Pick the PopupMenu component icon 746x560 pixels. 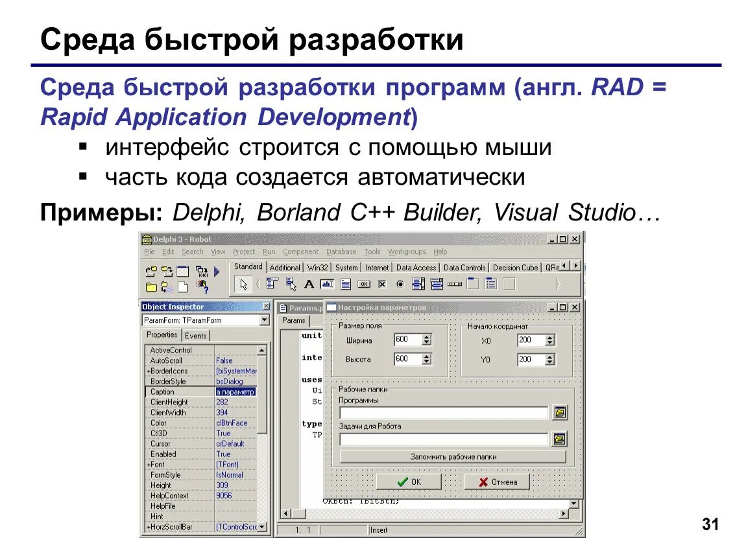tap(291, 285)
